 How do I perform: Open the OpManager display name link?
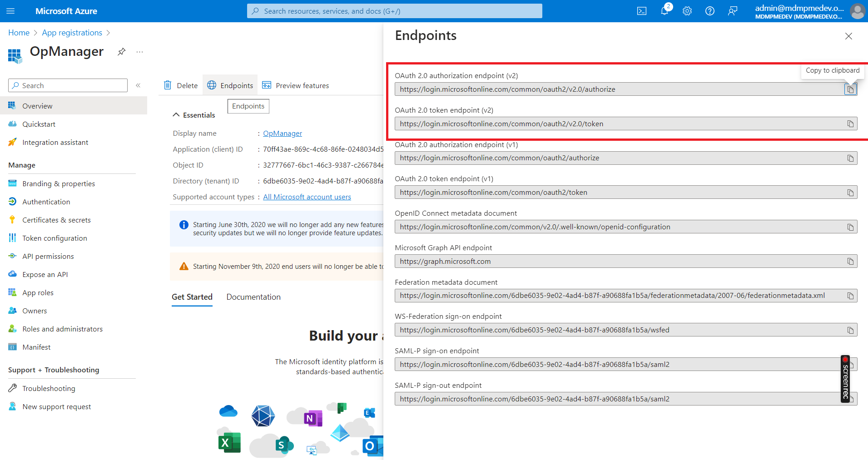click(x=283, y=134)
